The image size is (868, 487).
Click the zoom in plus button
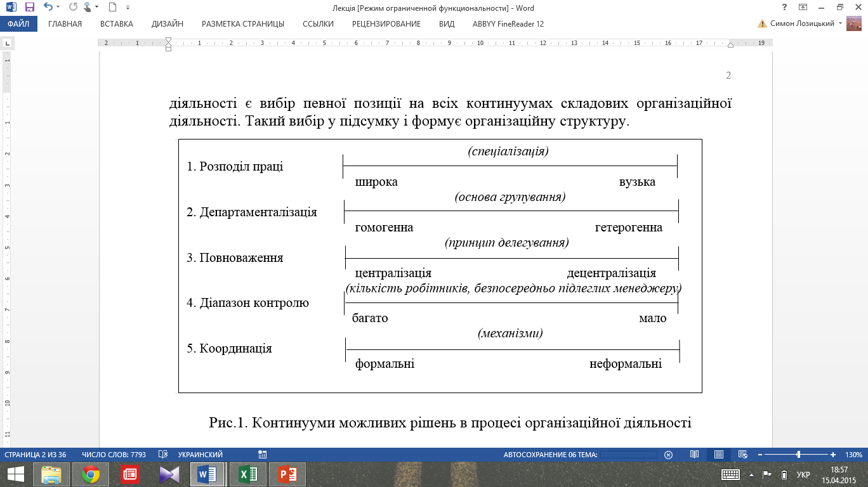[x=832, y=455]
